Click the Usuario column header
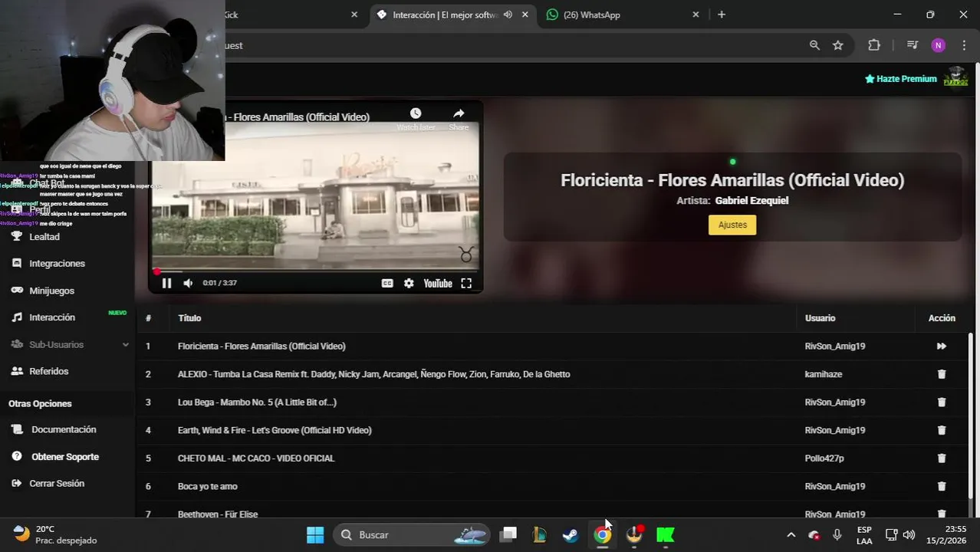Image resolution: width=980 pixels, height=552 pixels. coord(821,318)
